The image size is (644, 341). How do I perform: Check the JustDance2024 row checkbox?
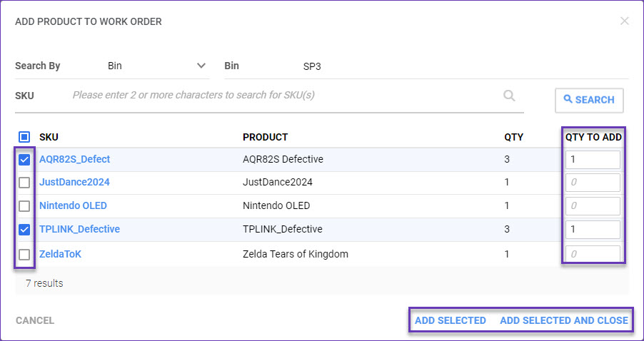[24, 183]
